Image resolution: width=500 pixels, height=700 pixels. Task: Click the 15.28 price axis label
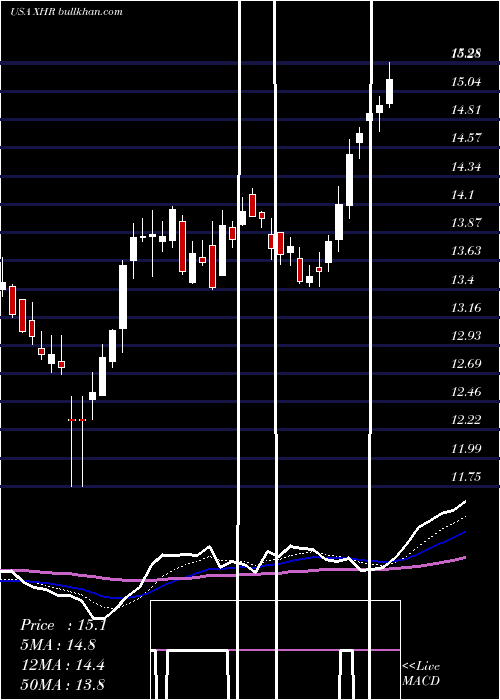click(466, 54)
